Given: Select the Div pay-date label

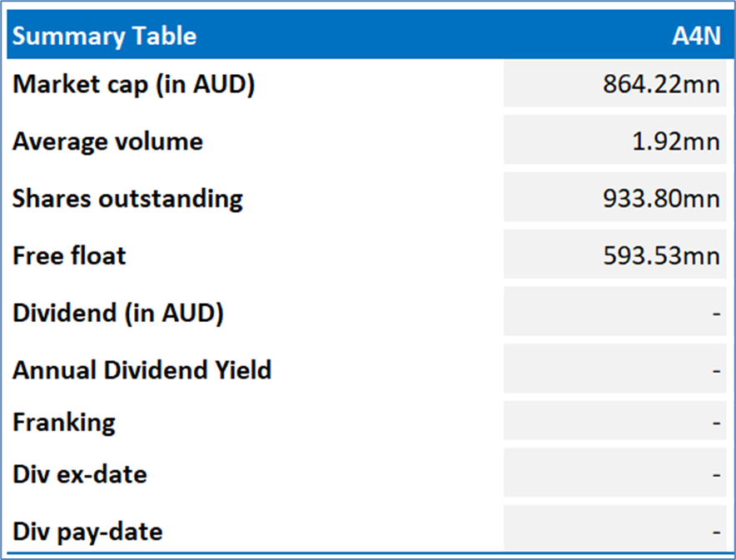Looking at the screenshot, I should [x=87, y=531].
